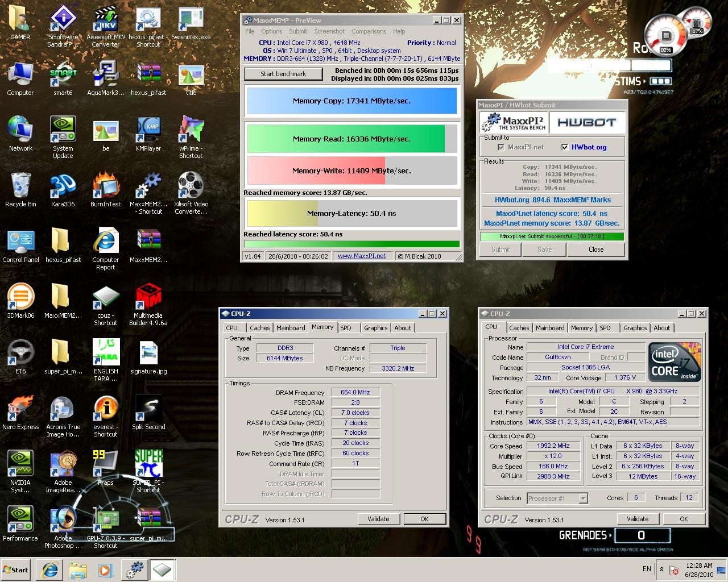Open Swishmax.exe desktop icon
The height and width of the screenshot is (582, 728).
191,24
